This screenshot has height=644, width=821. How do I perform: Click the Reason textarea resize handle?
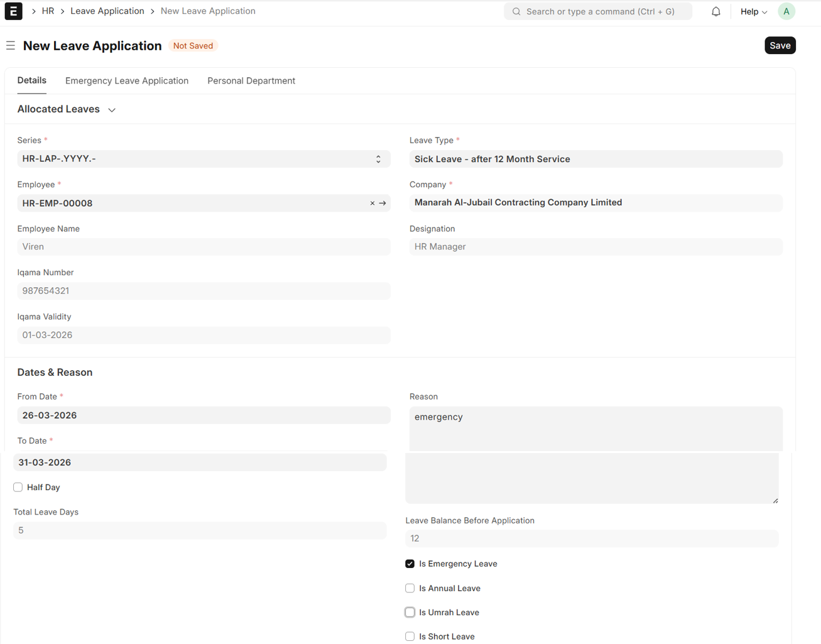(x=775, y=500)
